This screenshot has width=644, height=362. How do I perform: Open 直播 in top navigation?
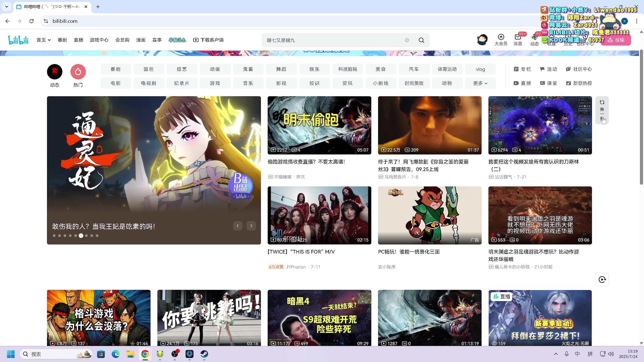click(x=78, y=40)
